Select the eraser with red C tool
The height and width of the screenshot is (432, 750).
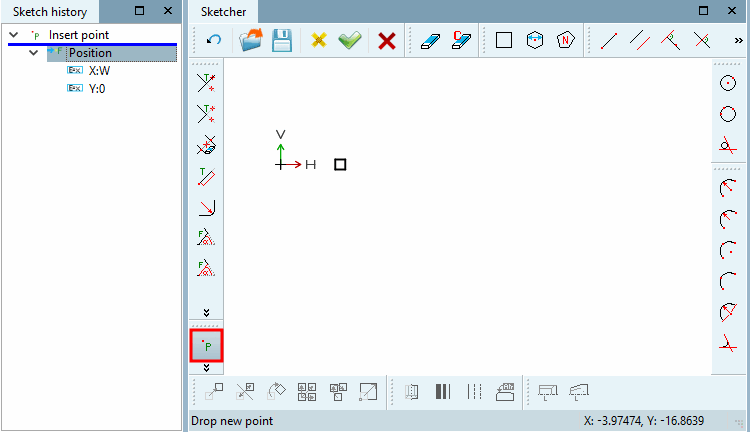click(x=461, y=40)
